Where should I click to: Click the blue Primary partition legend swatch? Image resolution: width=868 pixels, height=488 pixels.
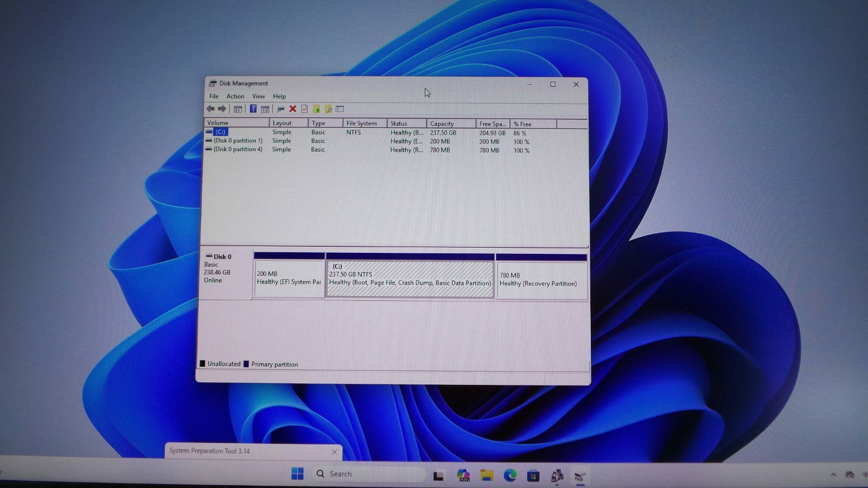pos(246,364)
